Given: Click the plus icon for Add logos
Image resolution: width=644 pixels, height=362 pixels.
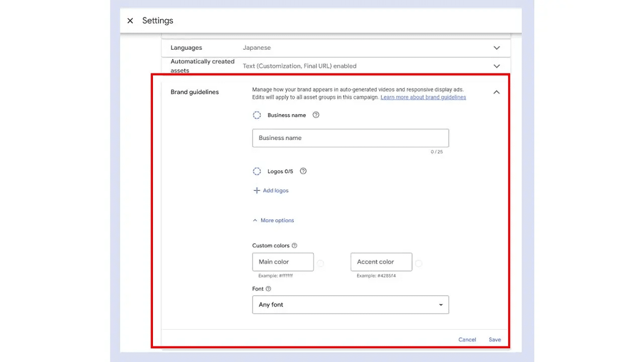Looking at the screenshot, I should tap(257, 191).
